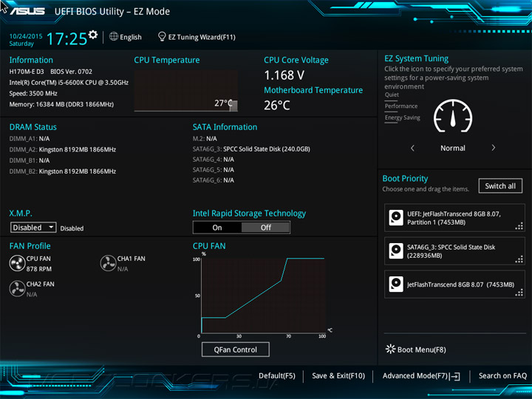Click the 17:25 clock display
This screenshot has width=532, height=399.
pos(66,38)
